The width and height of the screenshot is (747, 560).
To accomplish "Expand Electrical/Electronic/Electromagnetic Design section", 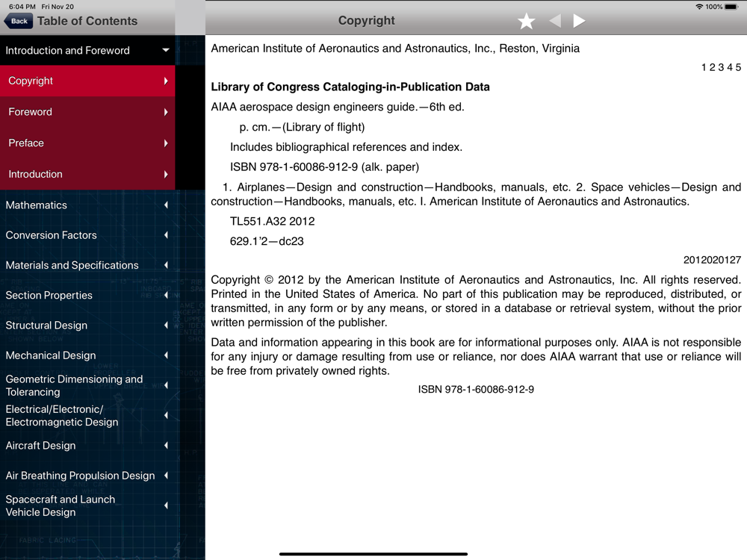I will [x=87, y=415].
